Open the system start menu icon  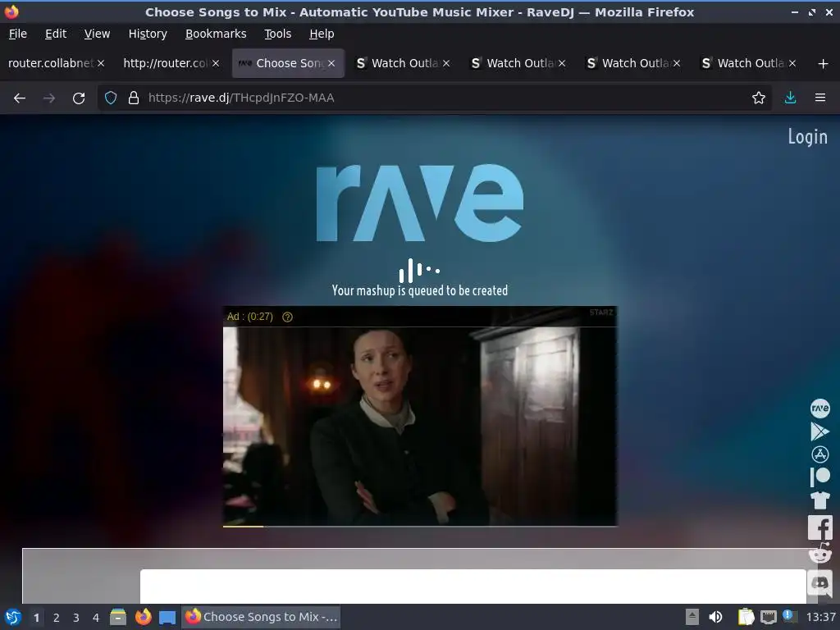tap(12, 617)
